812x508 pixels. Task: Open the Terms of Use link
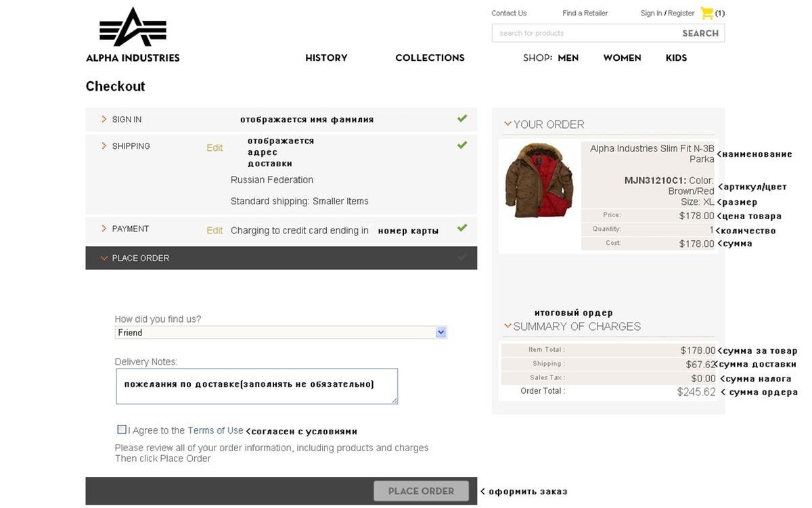pos(215,430)
